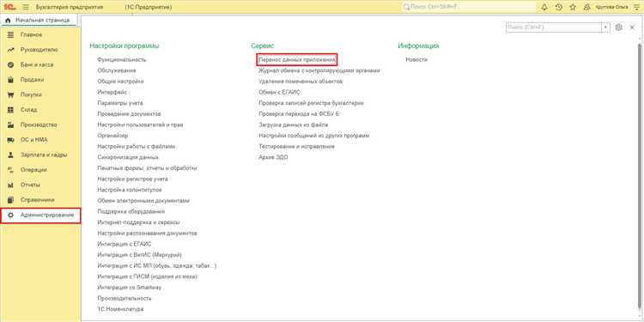Viewport: 644px width, 322px height.
Task: Open the Отчеты section
Action: pos(30,185)
